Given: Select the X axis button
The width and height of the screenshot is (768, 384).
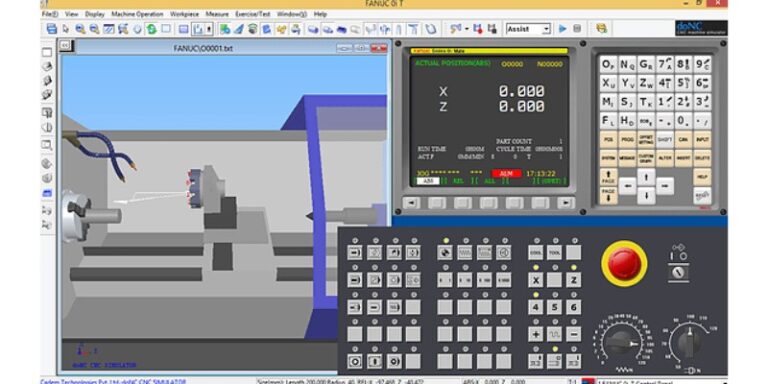Looking at the screenshot, I should coord(536,280).
